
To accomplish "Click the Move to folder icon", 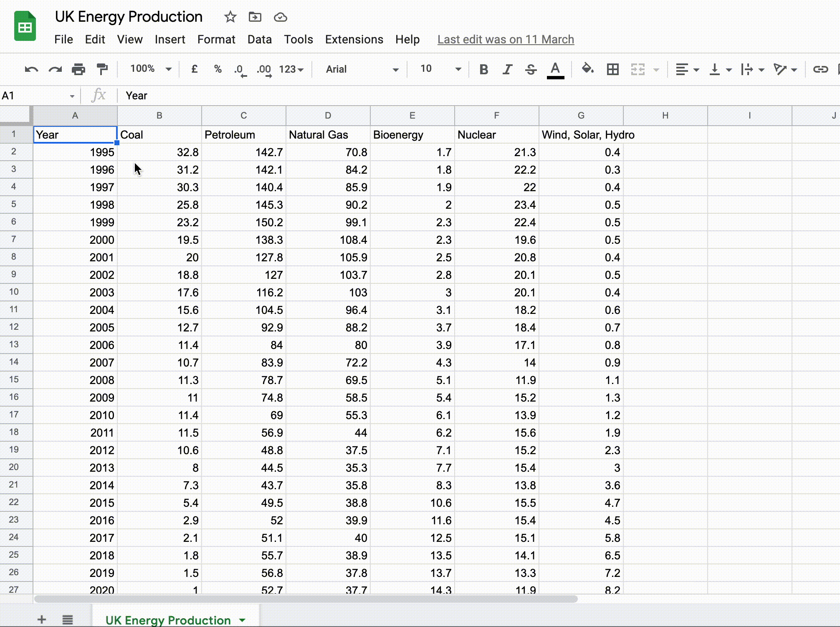I will (255, 17).
